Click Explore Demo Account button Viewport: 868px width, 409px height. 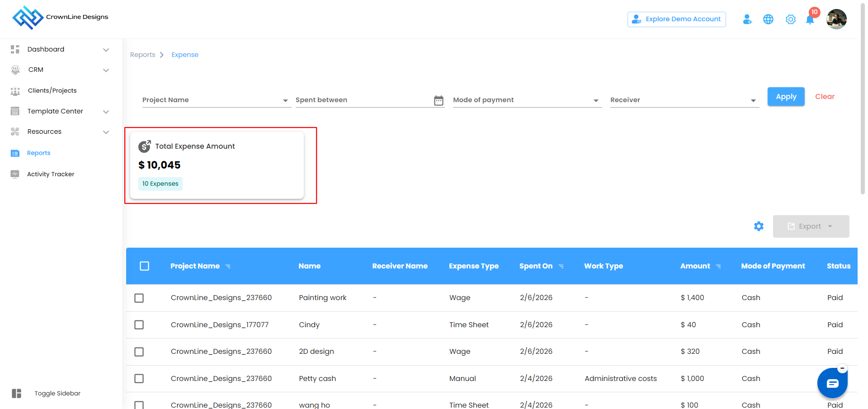pos(677,19)
